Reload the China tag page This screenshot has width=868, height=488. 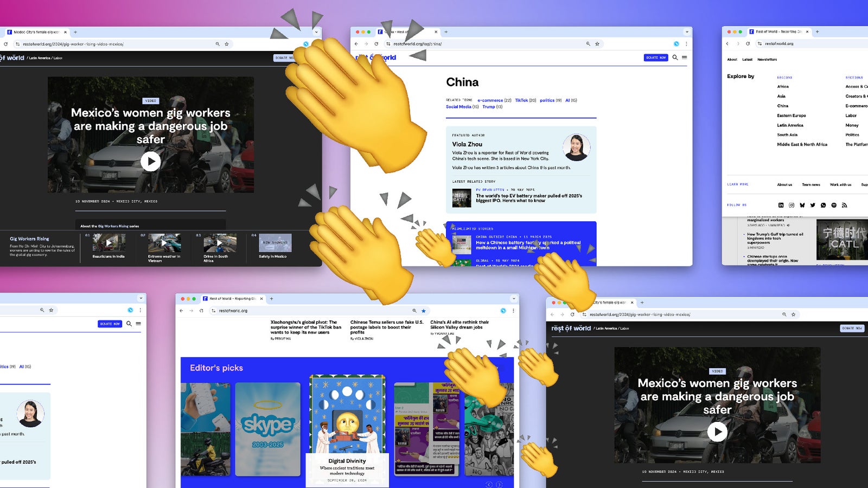376,44
